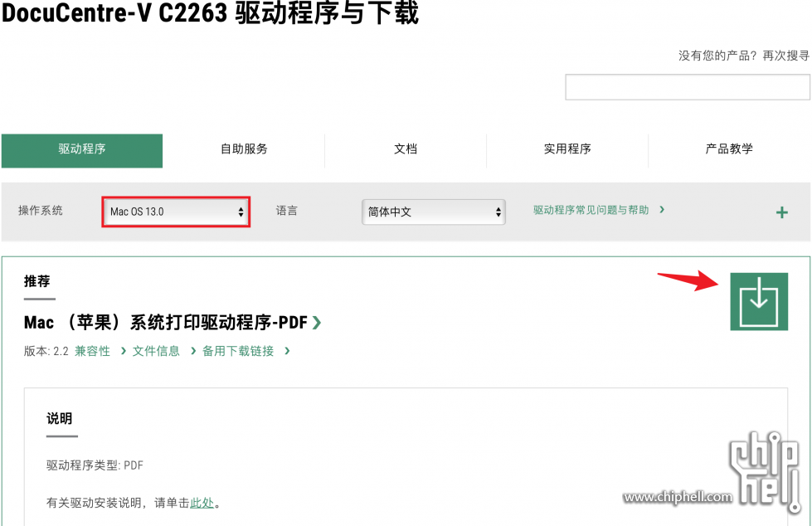Image resolution: width=812 pixels, height=526 pixels.
Task: Open the 驱动程序常见问题与帮助 link
Action: (x=599, y=210)
